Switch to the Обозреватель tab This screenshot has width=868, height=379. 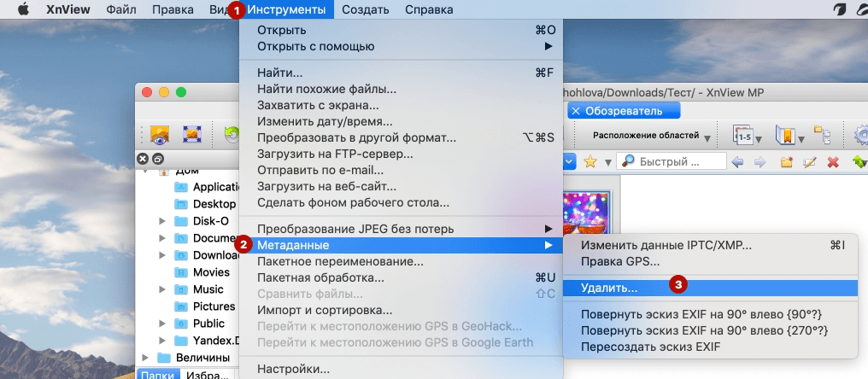point(624,111)
